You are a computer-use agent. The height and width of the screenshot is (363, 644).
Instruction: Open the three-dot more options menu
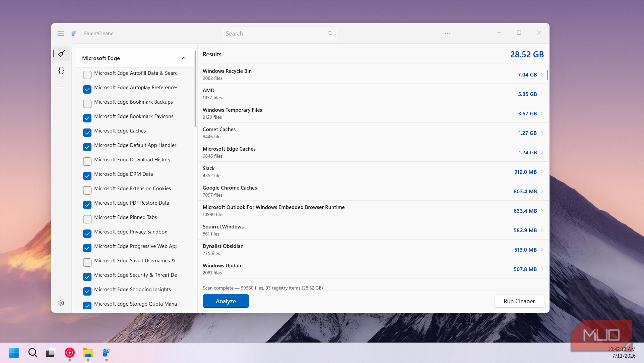click(447, 34)
